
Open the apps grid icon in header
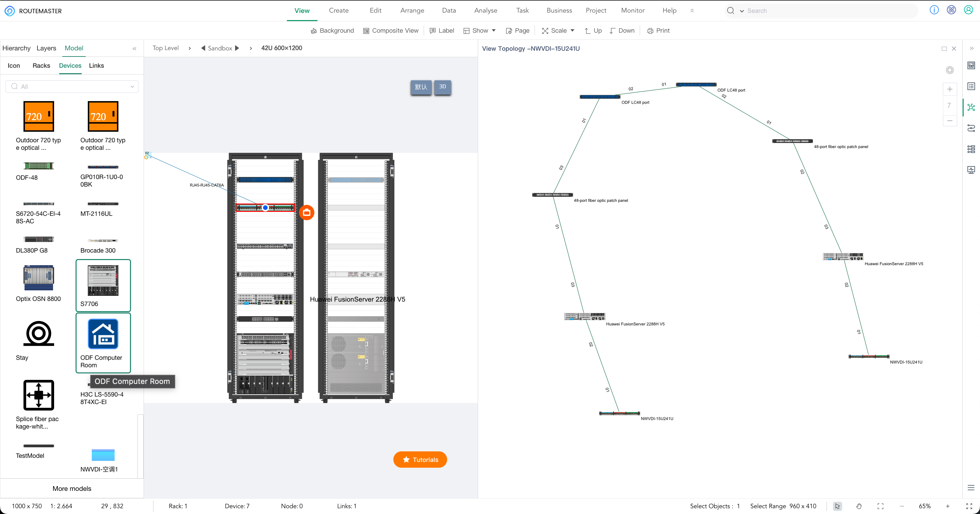pos(951,10)
